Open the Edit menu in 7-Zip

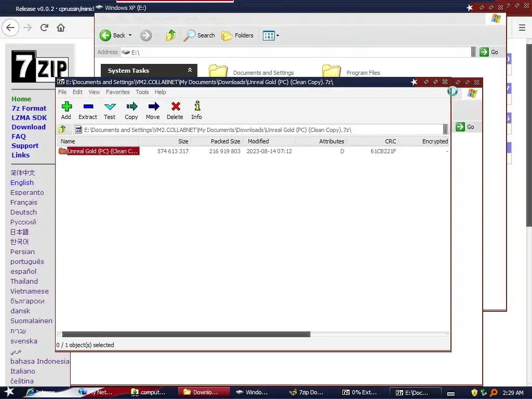coord(77,92)
